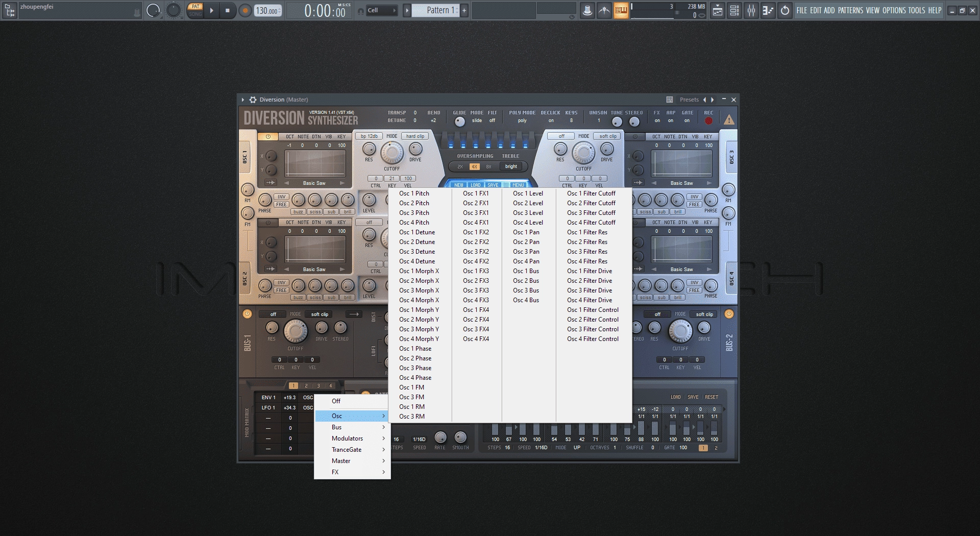Open the mixer from toolbar
Image resolution: width=980 pixels, height=536 pixels.
point(751,10)
